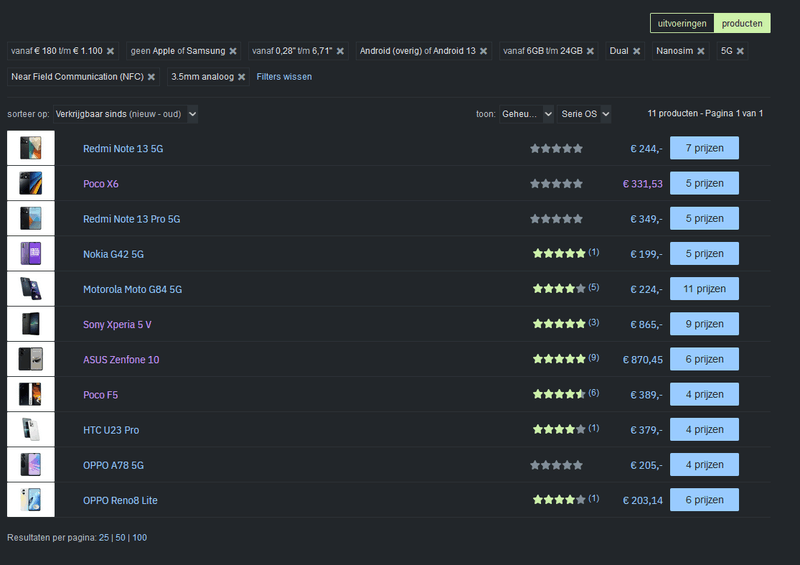Viewport: 800px width, 565px height.
Task: Open star rating reviews of Poco F5
Action: [x=566, y=394]
